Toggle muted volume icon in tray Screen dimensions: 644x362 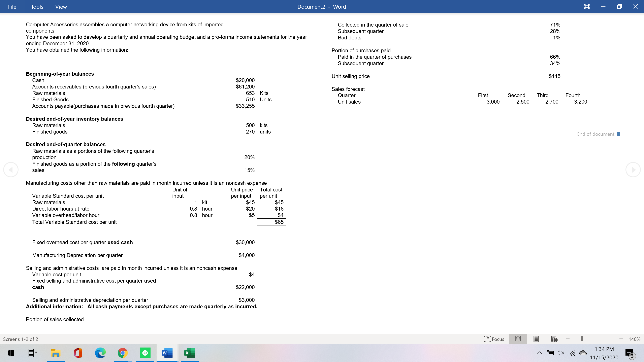(561, 353)
